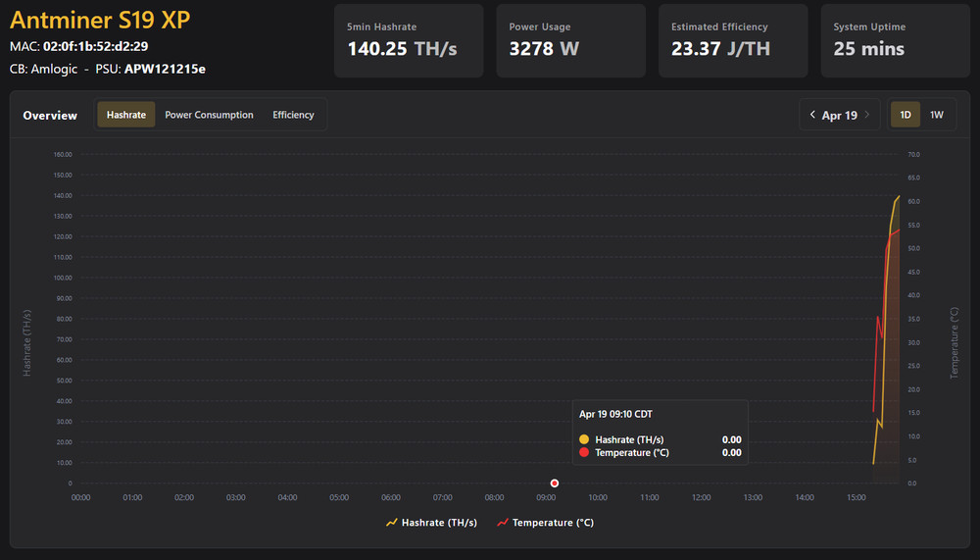Toggle Hashrate (TH/s) legend series
Image resolution: width=980 pixels, height=560 pixels.
pos(431,523)
